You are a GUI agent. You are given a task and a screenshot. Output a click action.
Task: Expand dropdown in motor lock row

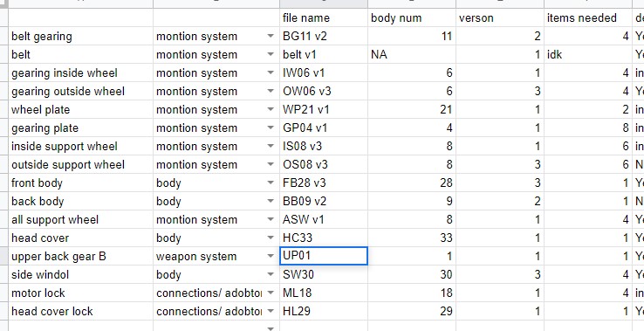point(271,293)
